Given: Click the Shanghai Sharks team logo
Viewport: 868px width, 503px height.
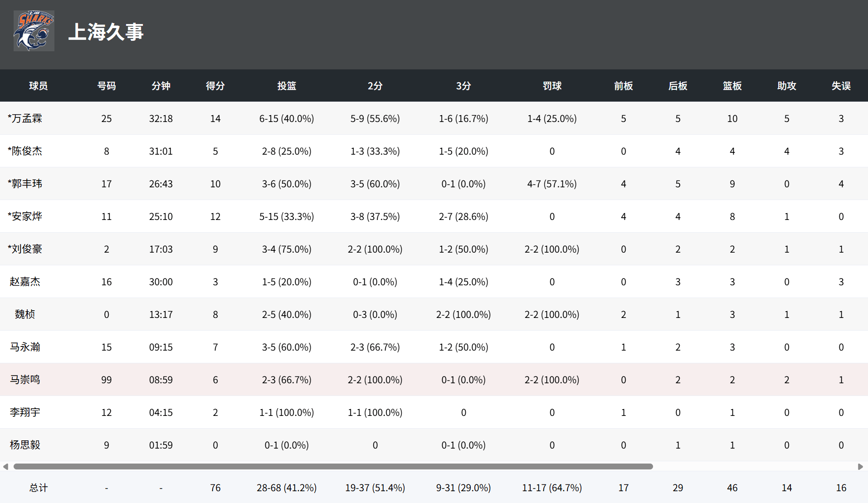Looking at the screenshot, I should (34, 31).
